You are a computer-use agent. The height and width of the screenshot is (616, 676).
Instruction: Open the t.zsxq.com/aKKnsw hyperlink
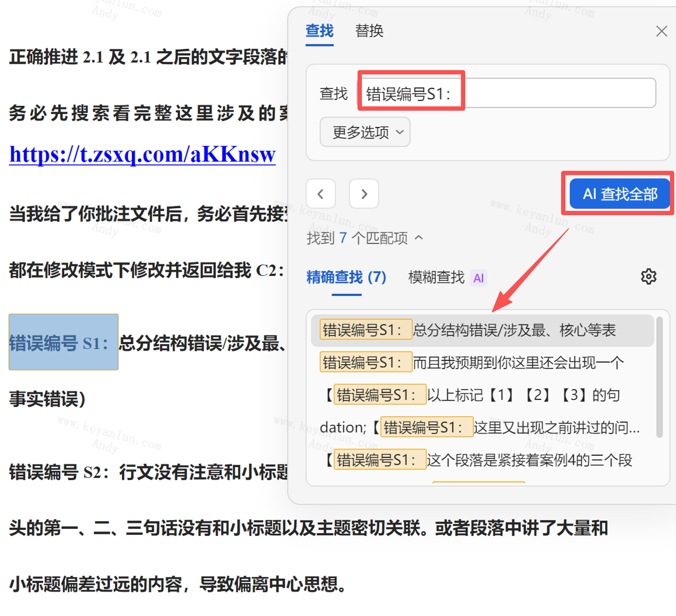pos(142,155)
